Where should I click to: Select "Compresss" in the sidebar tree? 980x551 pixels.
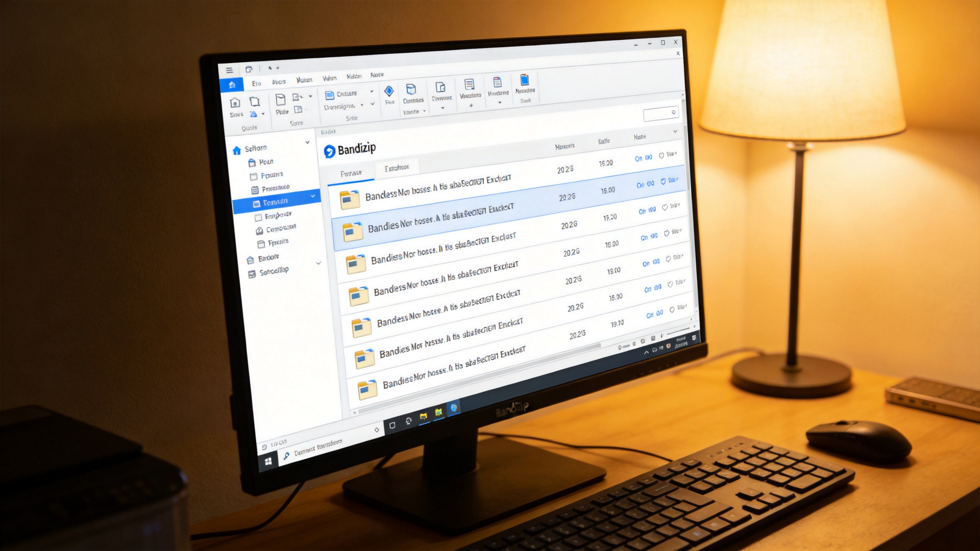281,228
